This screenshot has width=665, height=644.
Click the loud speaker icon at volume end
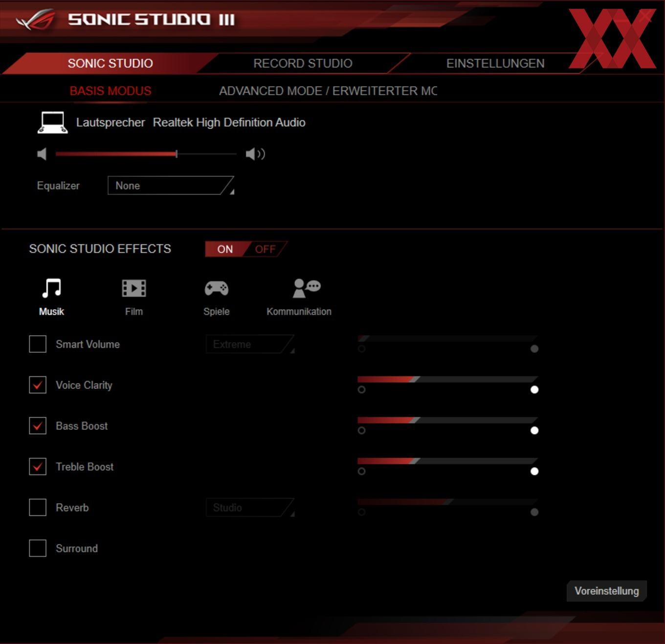coord(255,154)
